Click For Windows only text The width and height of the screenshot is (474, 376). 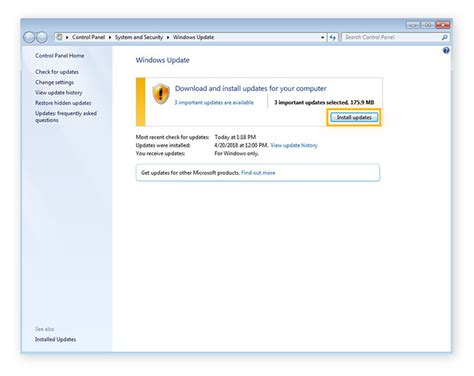pos(236,154)
